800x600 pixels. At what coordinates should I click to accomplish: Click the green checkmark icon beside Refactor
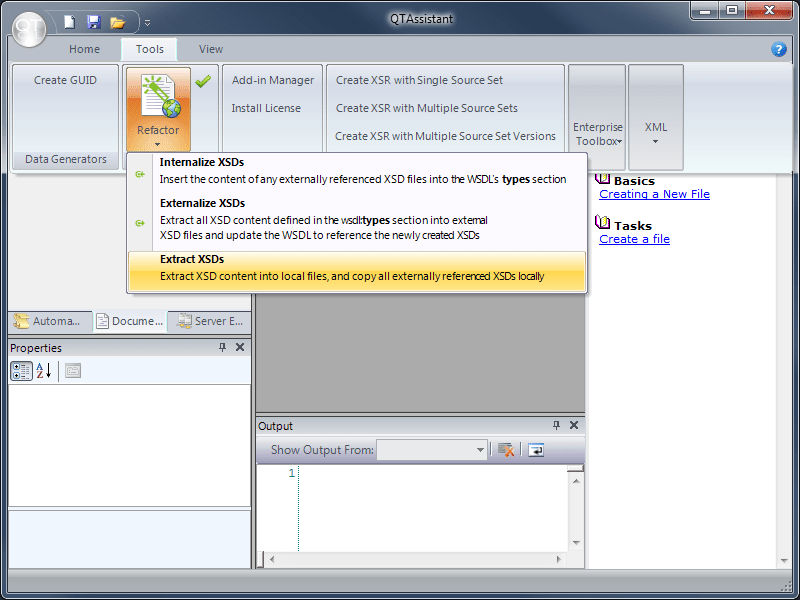pos(203,82)
